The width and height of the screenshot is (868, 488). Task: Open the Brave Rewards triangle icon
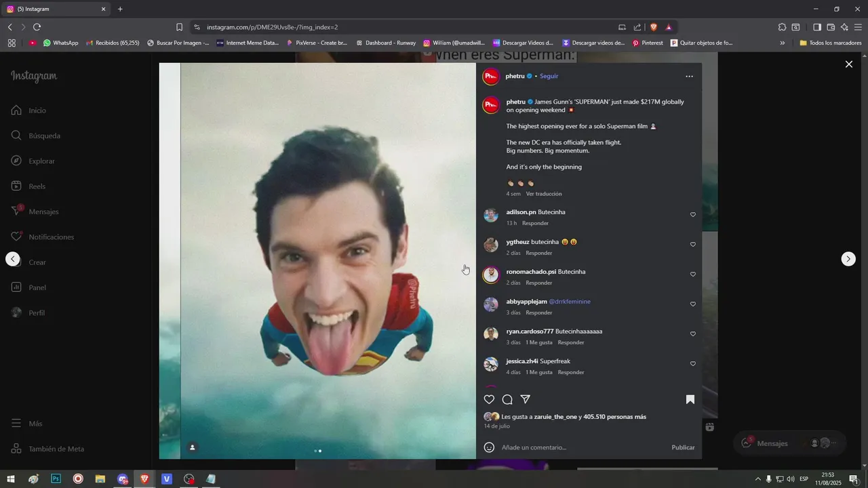[669, 27]
